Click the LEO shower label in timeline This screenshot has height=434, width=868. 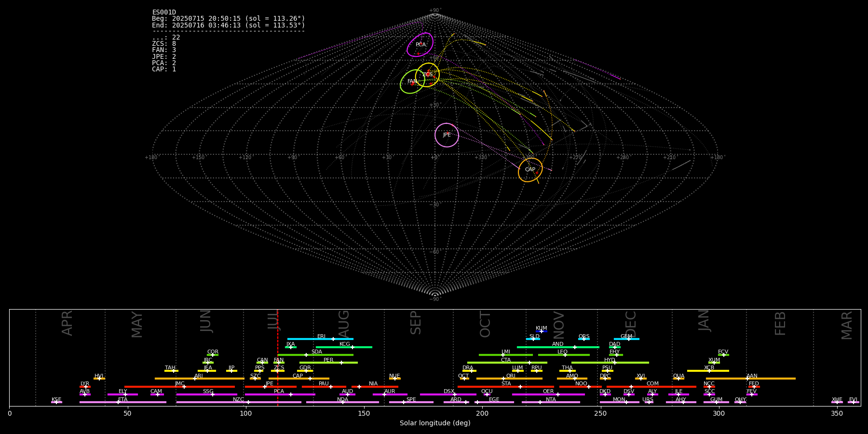click(x=563, y=352)
